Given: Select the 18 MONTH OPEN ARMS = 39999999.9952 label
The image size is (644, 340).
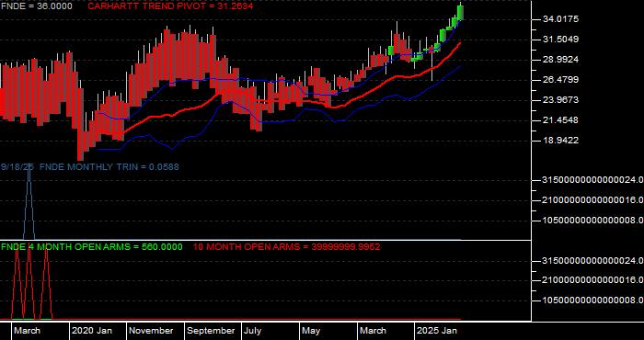Looking at the screenshot, I should 286,247.
